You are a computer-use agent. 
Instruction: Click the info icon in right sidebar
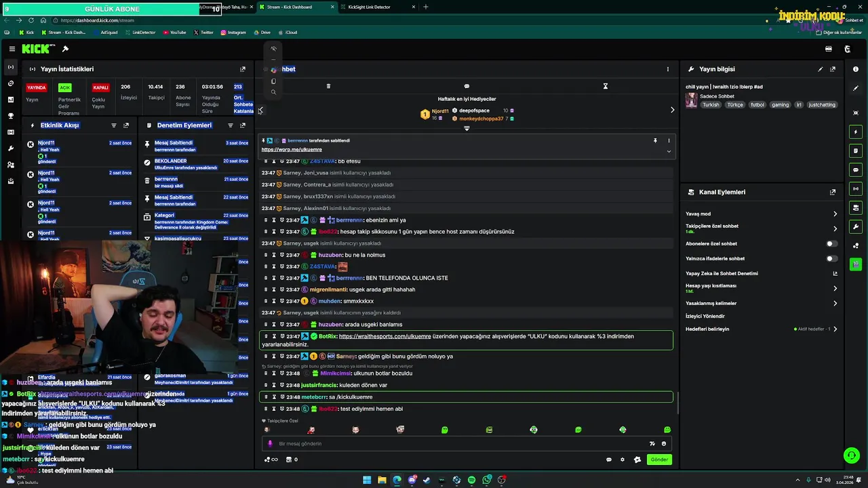coord(856,69)
